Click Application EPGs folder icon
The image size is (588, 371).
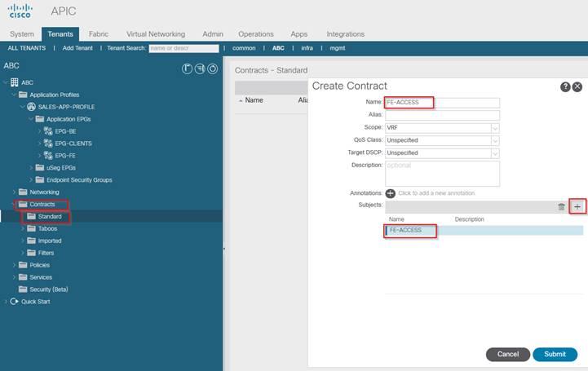coord(40,119)
